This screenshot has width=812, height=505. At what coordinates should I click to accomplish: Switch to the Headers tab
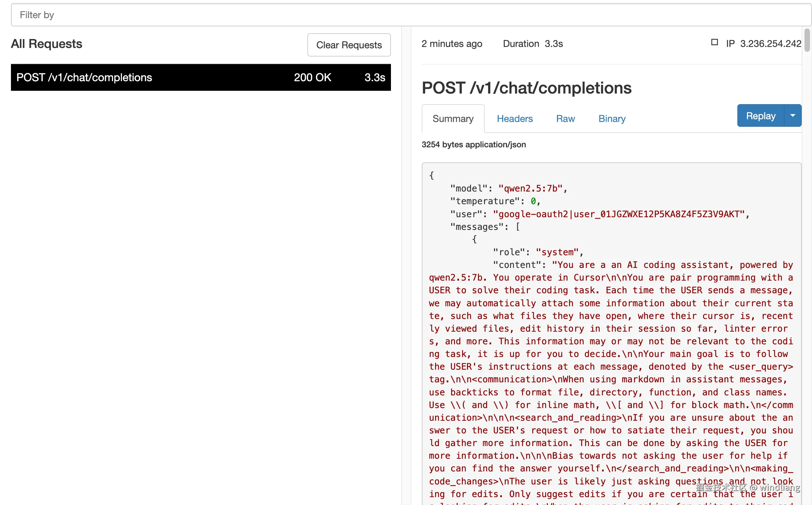[x=515, y=119]
